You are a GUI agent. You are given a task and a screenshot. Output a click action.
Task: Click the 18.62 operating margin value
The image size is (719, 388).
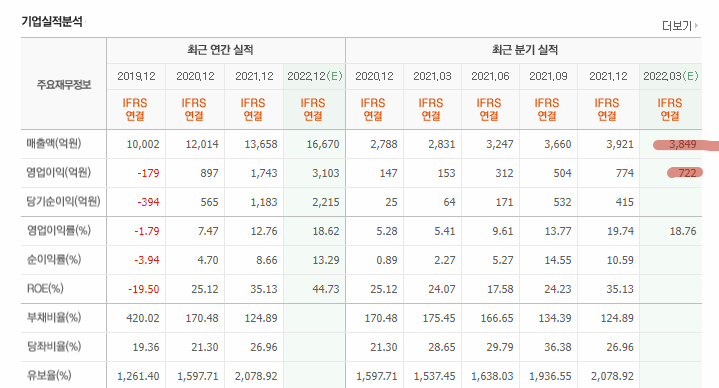[326, 231]
